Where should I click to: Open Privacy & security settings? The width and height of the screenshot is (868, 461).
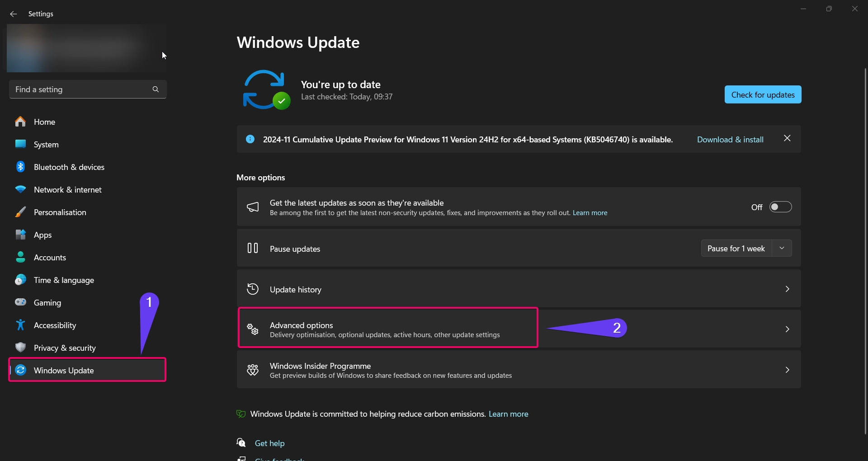coord(88,348)
